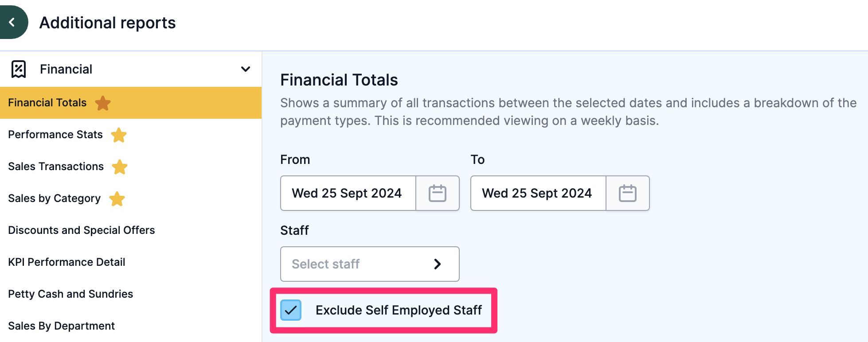Uncheck Exclude Self Employed Staff checkbox
The image size is (868, 342).
click(291, 310)
